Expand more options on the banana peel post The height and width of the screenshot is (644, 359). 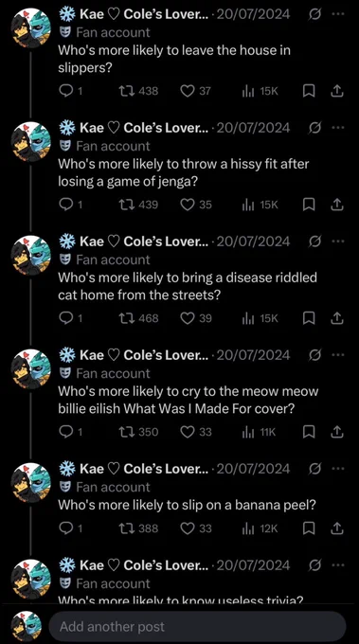[337, 468]
